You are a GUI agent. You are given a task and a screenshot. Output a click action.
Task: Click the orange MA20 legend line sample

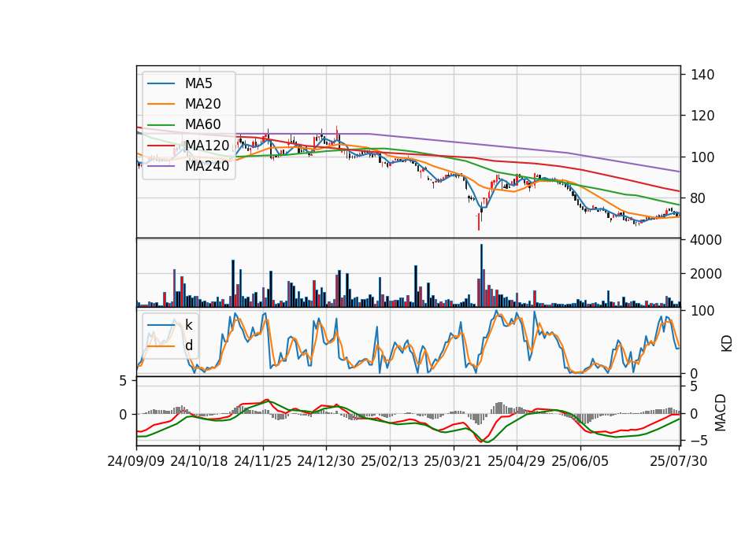pos(161,104)
